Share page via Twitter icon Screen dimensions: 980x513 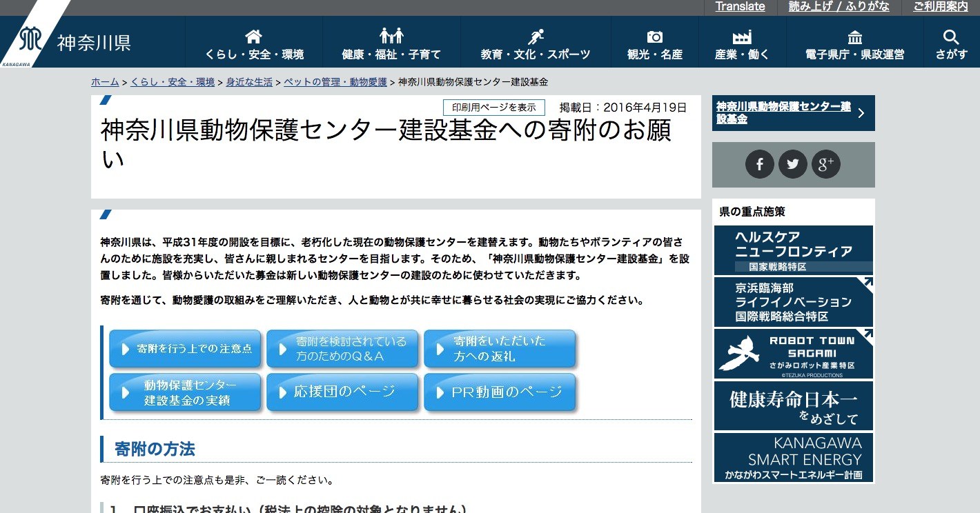pyautogui.click(x=793, y=164)
